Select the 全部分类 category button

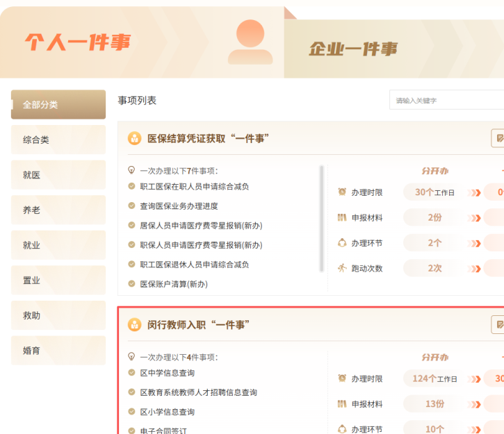(58, 105)
